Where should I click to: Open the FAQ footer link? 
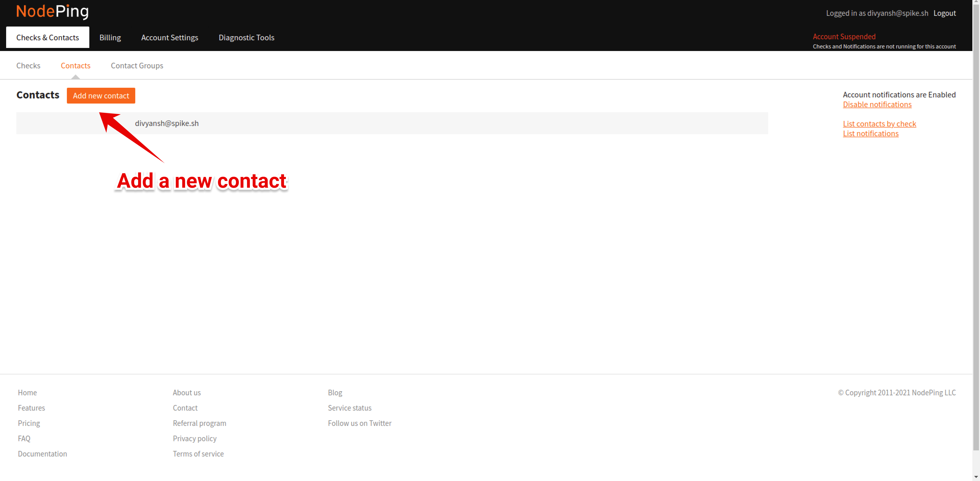pyautogui.click(x=24, y=438)
